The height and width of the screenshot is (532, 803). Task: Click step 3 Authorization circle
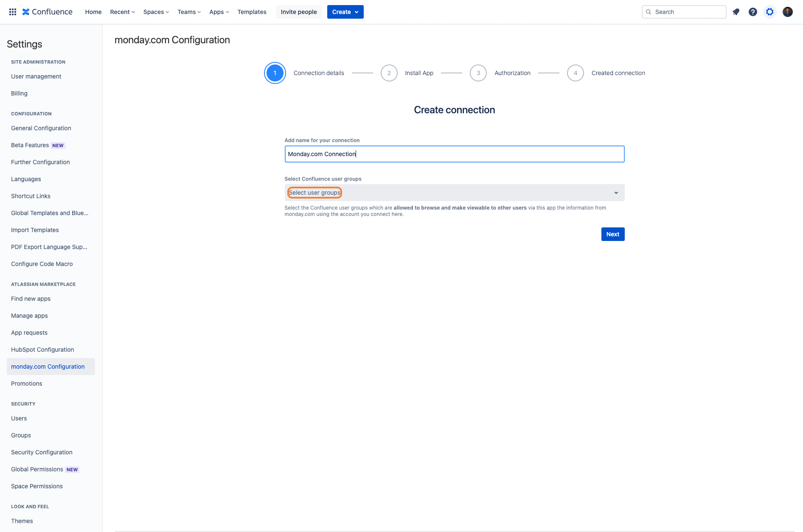click(x=478, y=73)
